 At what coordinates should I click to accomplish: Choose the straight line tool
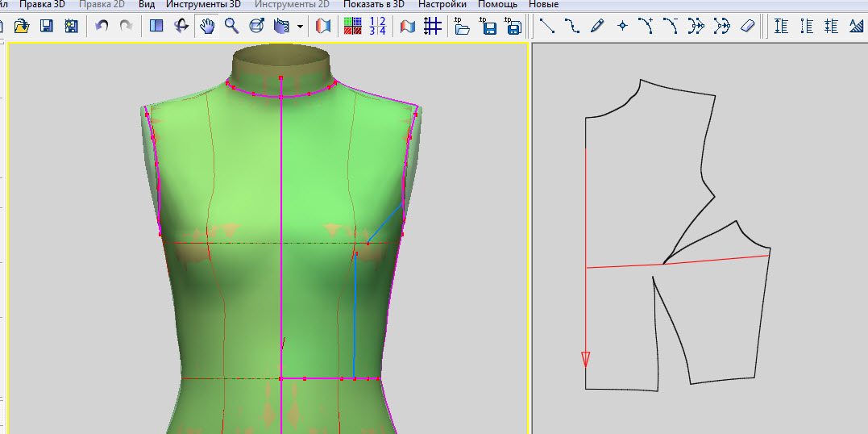547,26
